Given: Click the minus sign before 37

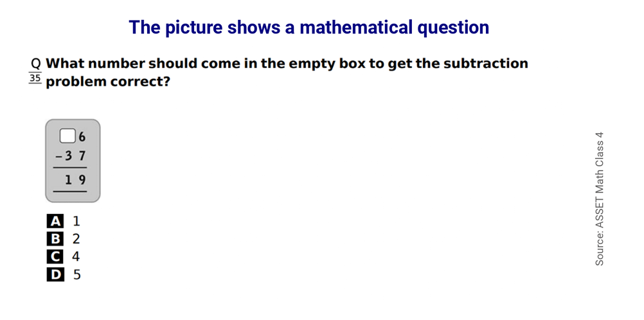Looking at the screenshot, I should tap(58, 157).
